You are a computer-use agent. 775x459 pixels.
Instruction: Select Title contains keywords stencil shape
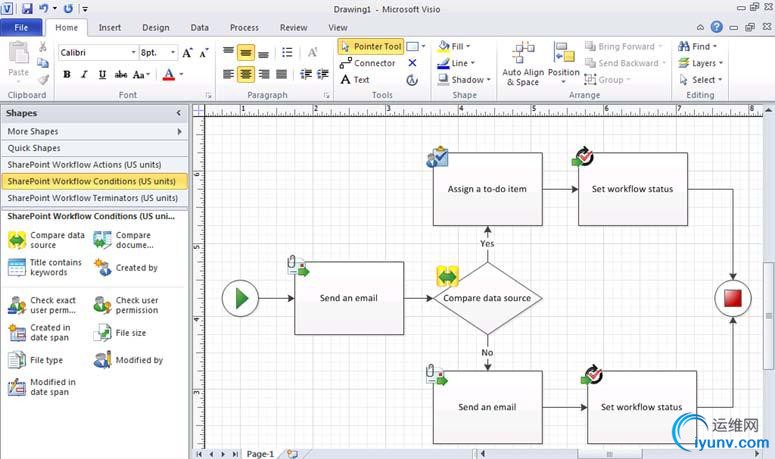[45, 267]
